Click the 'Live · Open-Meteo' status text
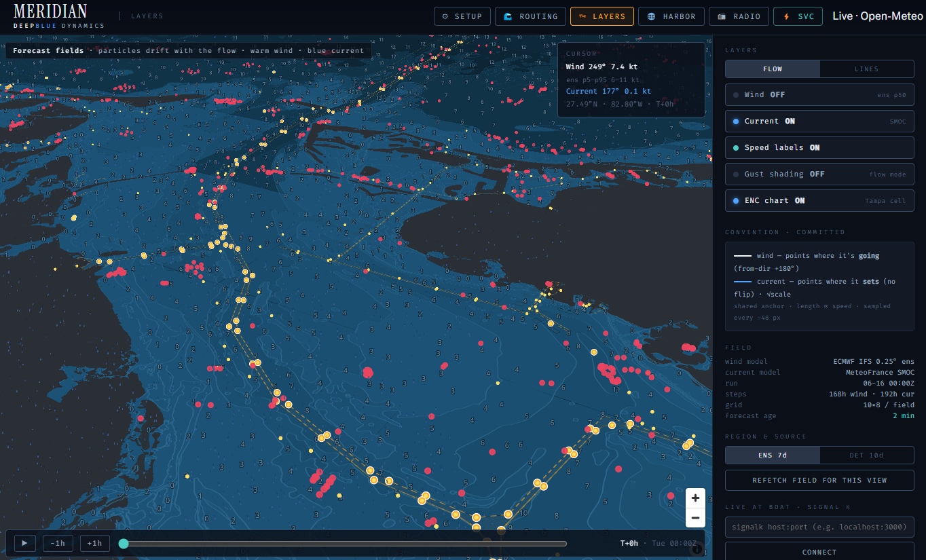Image resolution: width=926 pixels, height=560 pixels. (878, 16)
